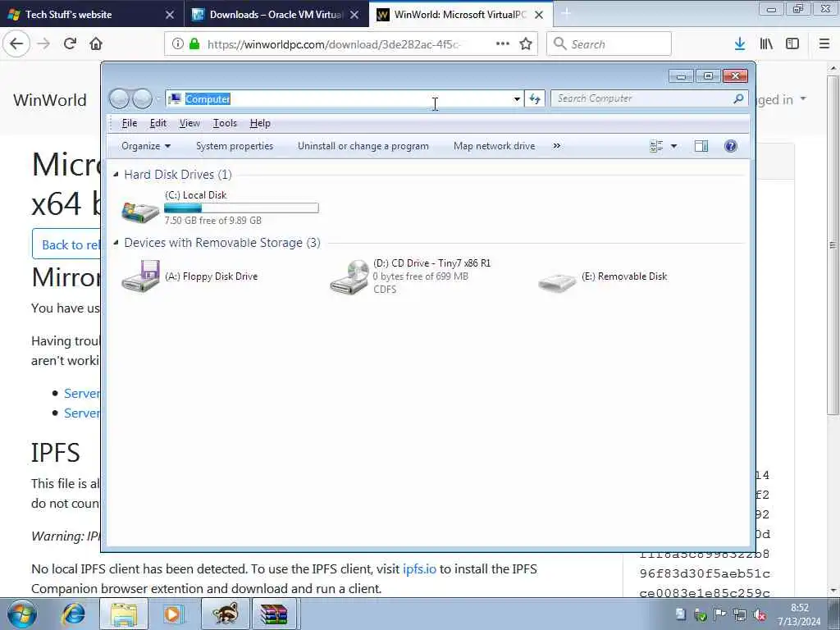Bookmark this page with the star icon
Viewport: 840px width, 630px height.
(x=526, y=44)
